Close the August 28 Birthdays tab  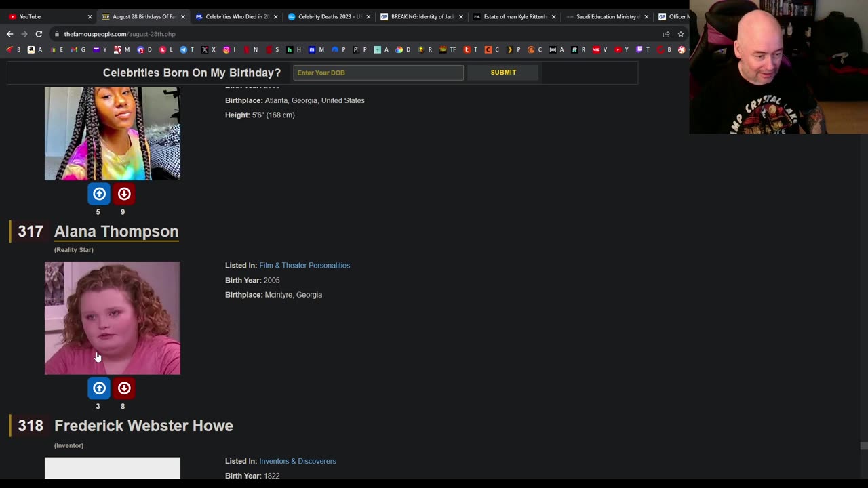point(182,16)
